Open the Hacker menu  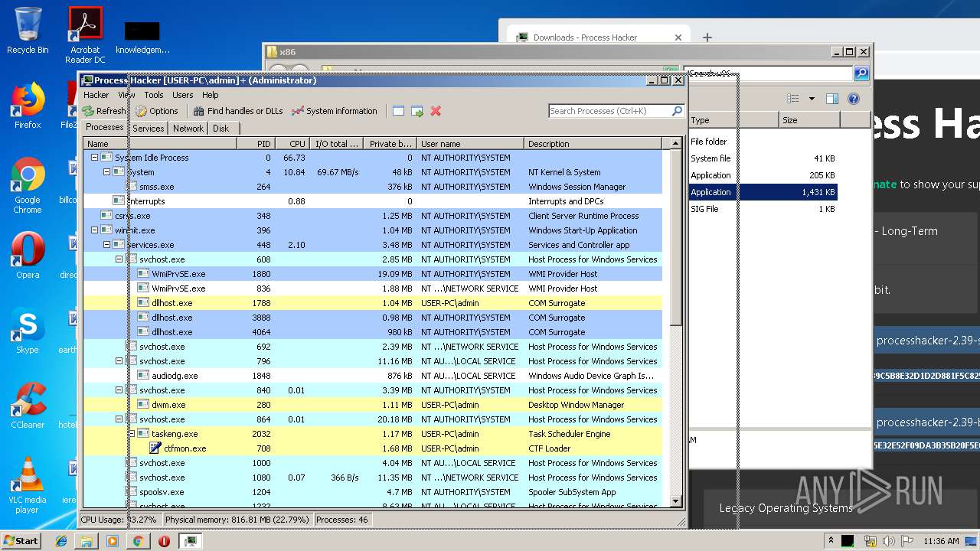pyautogui.click(x=96, y=95)
